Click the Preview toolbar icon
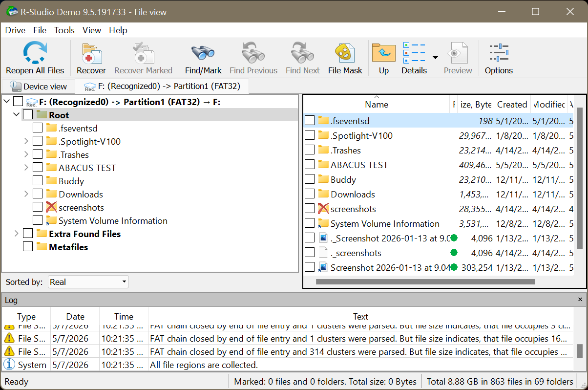The width and height of the screenshot is (588, 390). point(458,53)
